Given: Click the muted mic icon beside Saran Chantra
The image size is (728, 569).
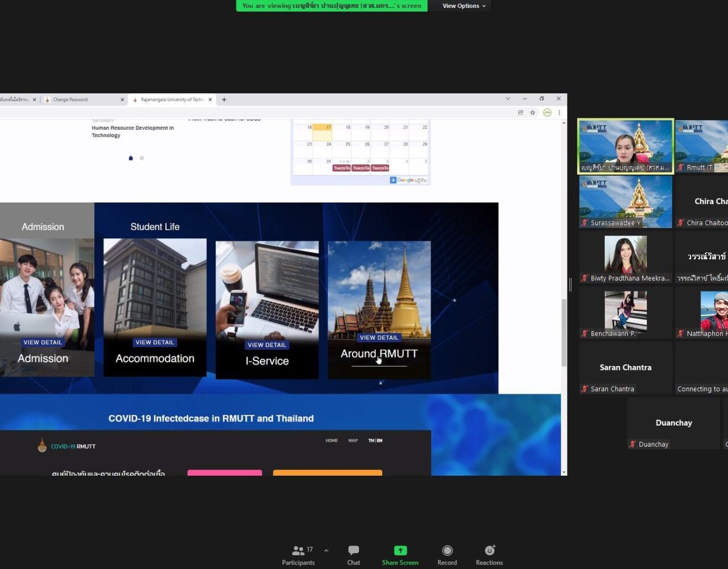Looking at the screenshot, I should (x=585, y=389).
